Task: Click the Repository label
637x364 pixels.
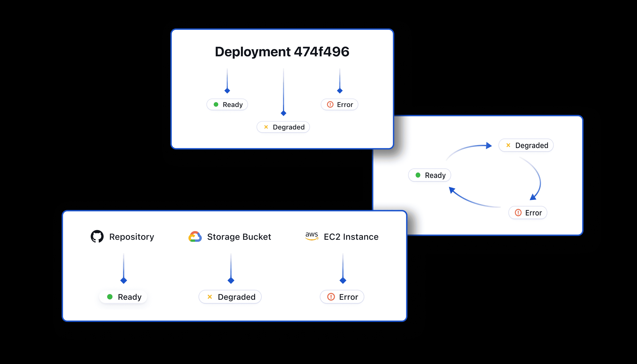Action: tap(131, 237)
